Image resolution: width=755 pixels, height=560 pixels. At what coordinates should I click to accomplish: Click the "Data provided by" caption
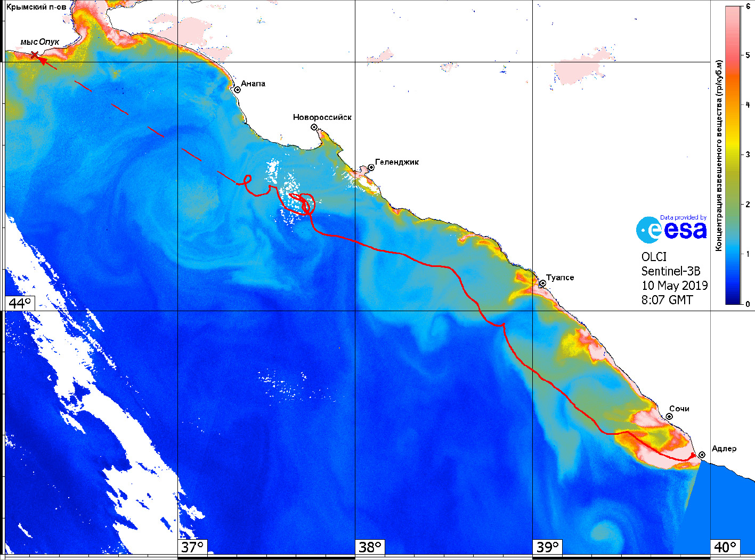683,217
